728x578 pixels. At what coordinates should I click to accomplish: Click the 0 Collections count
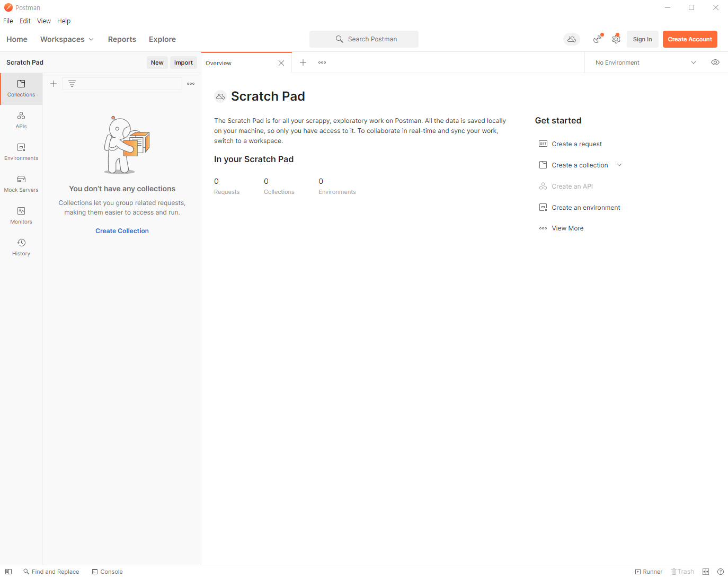click(279, 186)
